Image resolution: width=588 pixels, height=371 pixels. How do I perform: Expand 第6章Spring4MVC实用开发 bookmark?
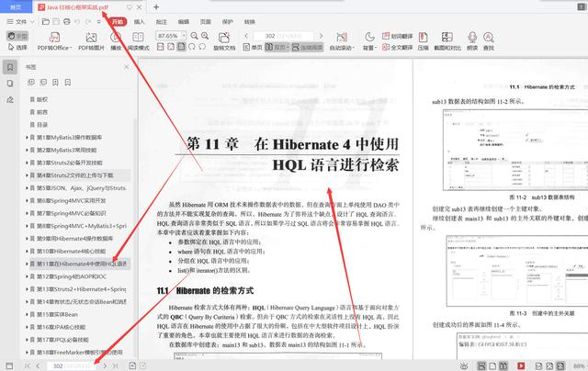(27, 200)
